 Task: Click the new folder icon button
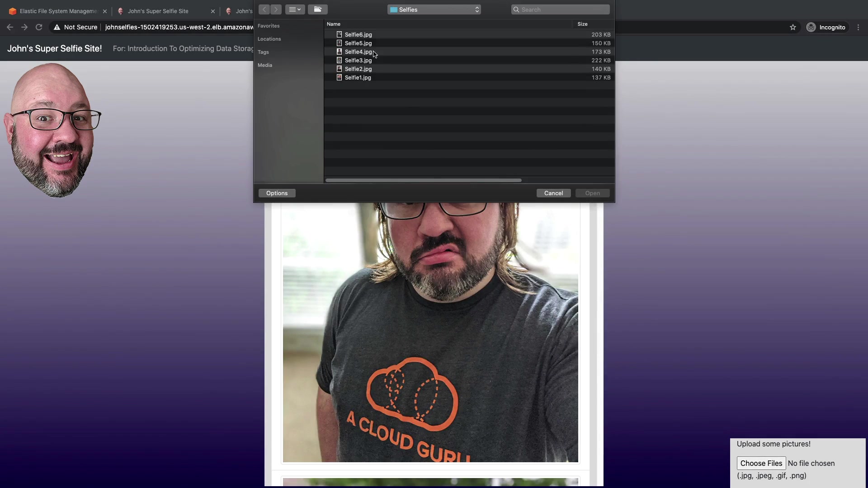tap(318, 9)
